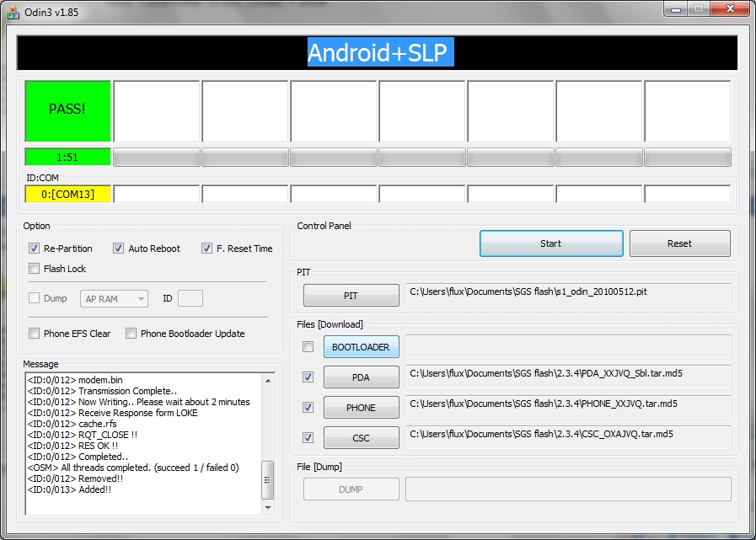Click the 'modem.bin' log line
Image resolution: width=756 pixels, height=540 pixels.
(x=75, y=380)
